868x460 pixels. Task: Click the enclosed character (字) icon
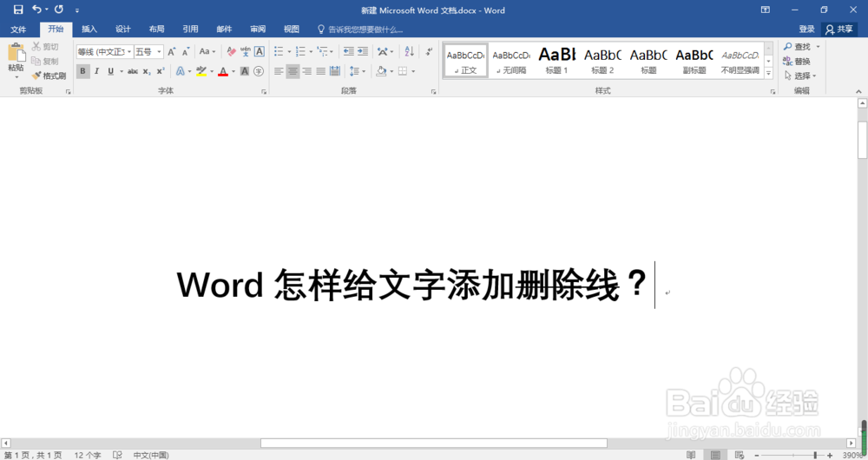pos(259,71)
